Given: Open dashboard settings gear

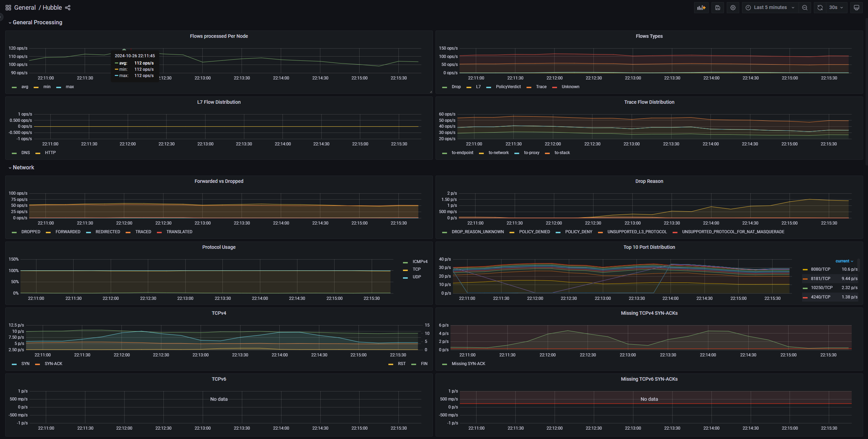Looking at the screenshot, I should pos(733,8).
